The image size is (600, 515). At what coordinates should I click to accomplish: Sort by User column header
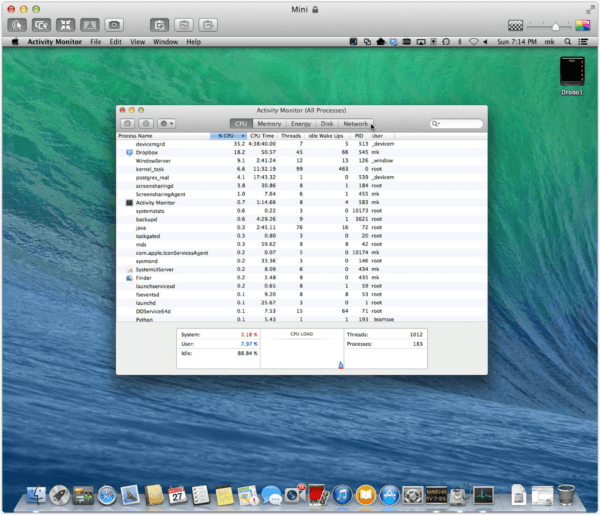(x=382, y=136)
